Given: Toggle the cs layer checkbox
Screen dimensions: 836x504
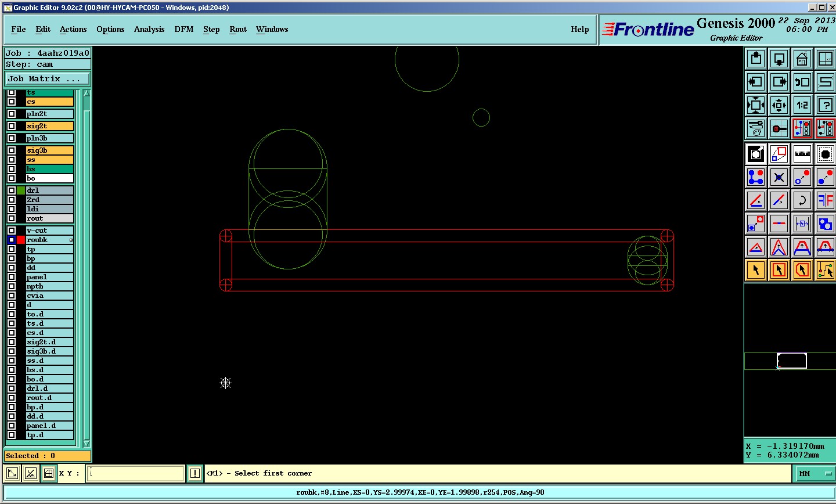Looking at the screenshot, I should [12, 102].
